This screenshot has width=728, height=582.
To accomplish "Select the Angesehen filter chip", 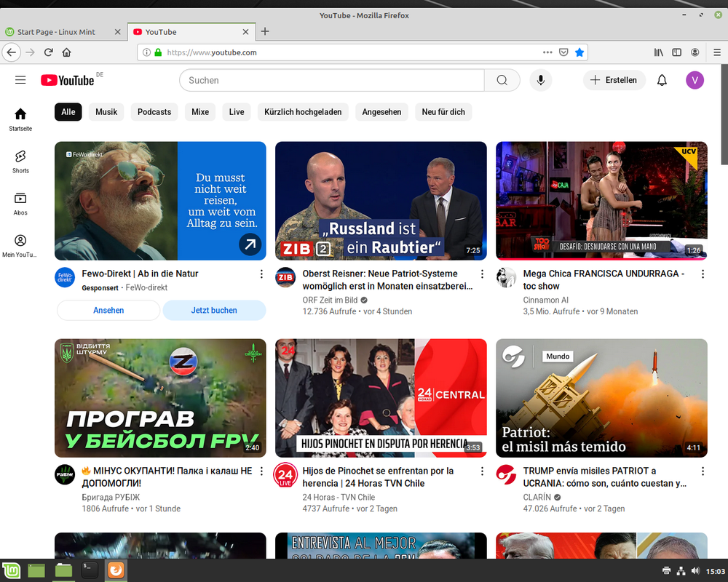I will click(x=381, y=112).
